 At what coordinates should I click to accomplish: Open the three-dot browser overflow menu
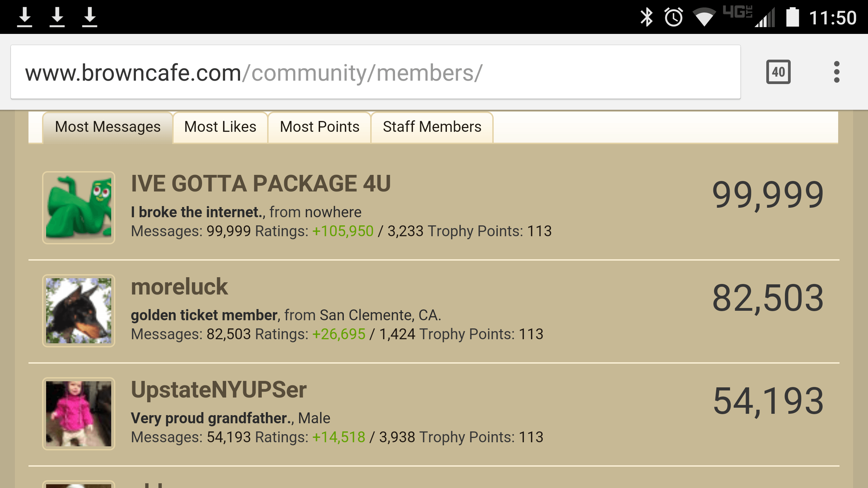(x=836, y=72)
